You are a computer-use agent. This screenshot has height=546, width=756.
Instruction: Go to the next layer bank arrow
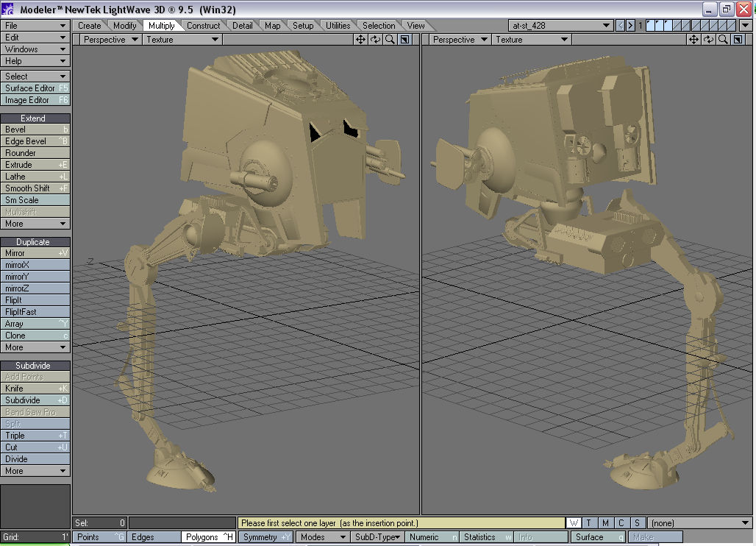tap(630, 26)
